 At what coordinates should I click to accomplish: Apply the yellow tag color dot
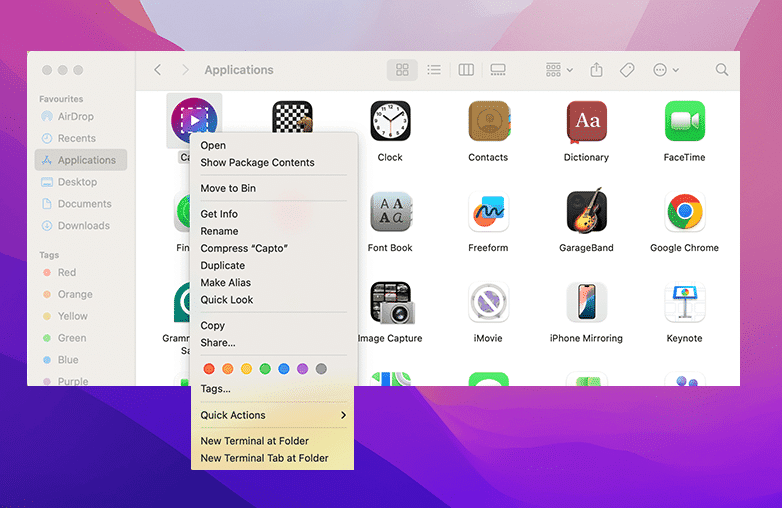[246, 369]
